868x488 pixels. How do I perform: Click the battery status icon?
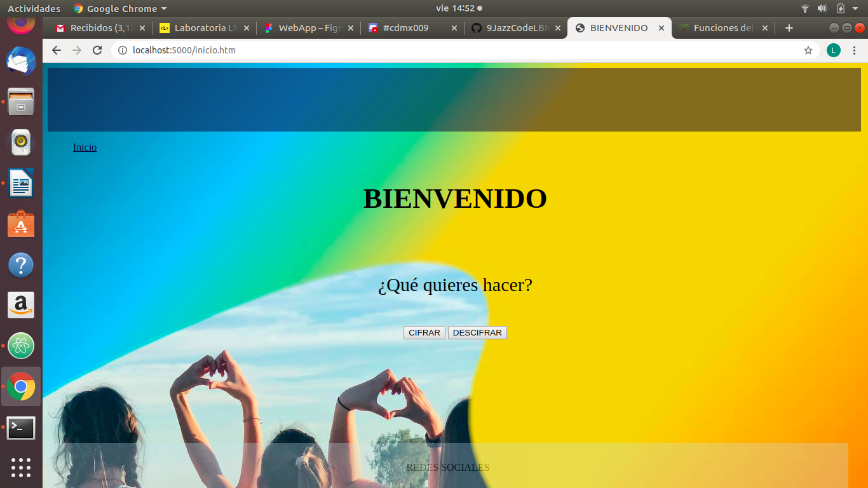coord(840,8)
